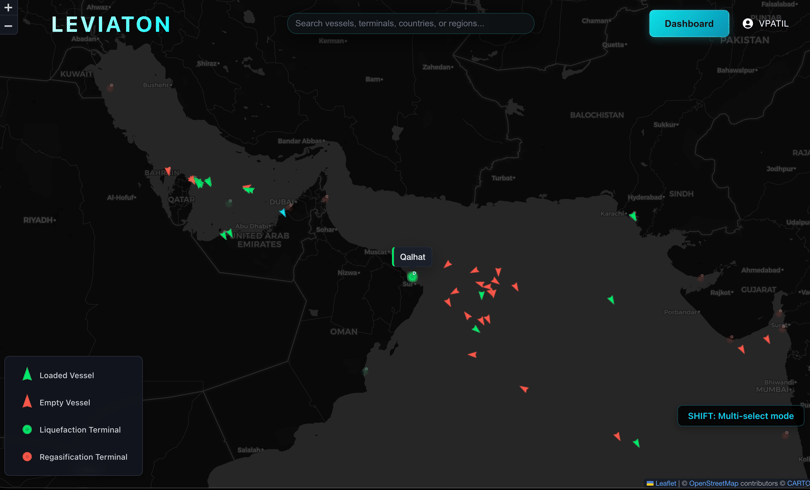Open the VPATIL user account icon
810x490 pixels.
[x=748, y=23]
